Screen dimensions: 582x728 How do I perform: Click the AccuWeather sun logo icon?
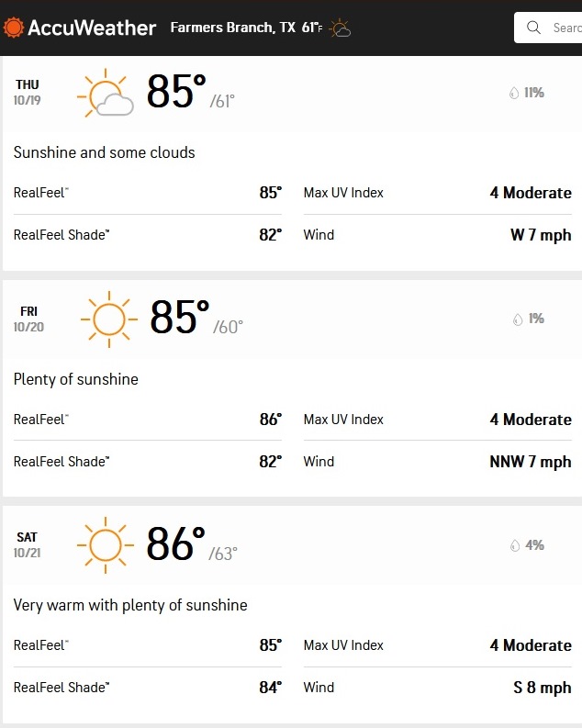[x=13, y=28]
